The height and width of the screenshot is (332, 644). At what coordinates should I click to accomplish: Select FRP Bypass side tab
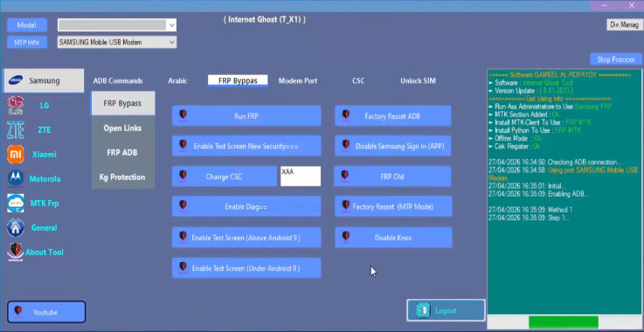point(123,104)
